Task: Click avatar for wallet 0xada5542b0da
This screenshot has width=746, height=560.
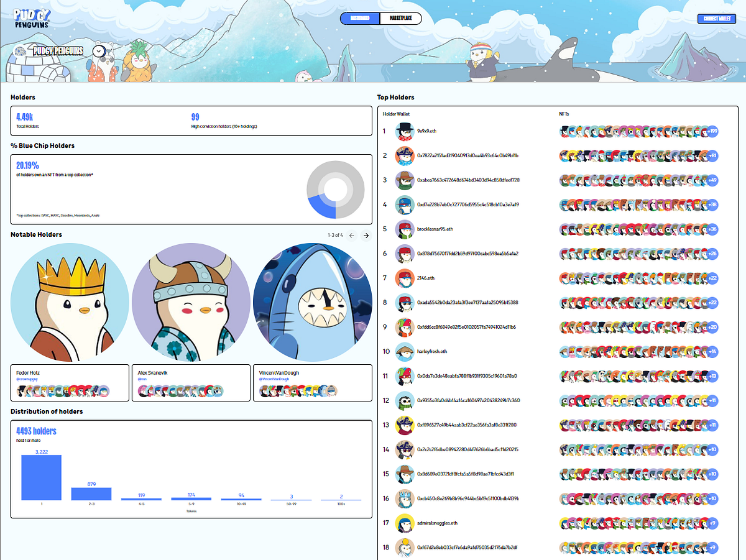Action: click(x=405, y=303)
